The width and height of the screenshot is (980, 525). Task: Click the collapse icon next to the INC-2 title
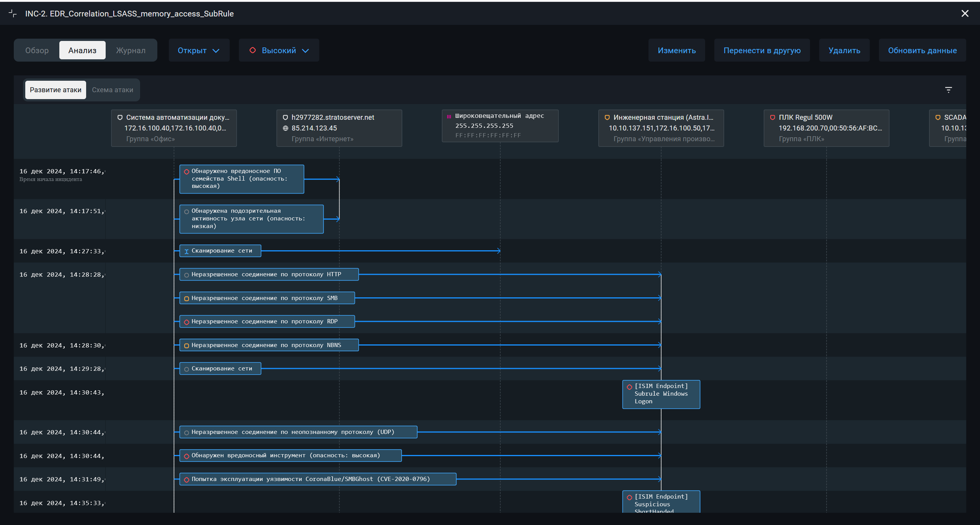pos(13,14)
